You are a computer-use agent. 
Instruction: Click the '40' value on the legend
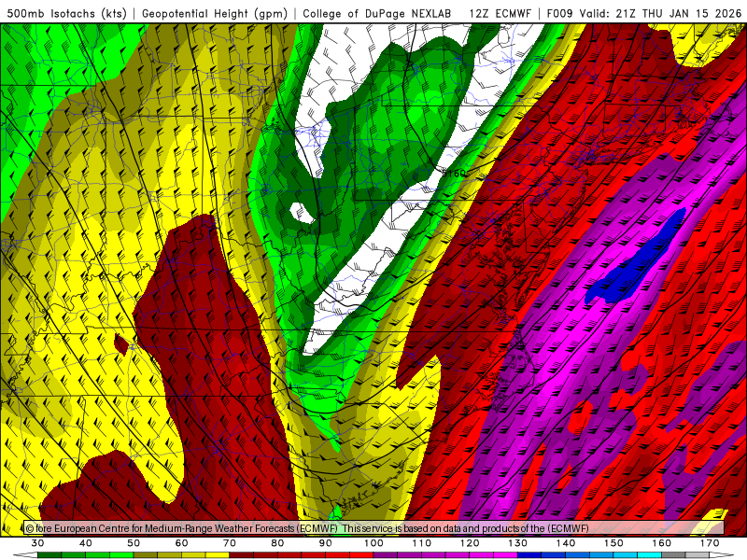(86, 543)
